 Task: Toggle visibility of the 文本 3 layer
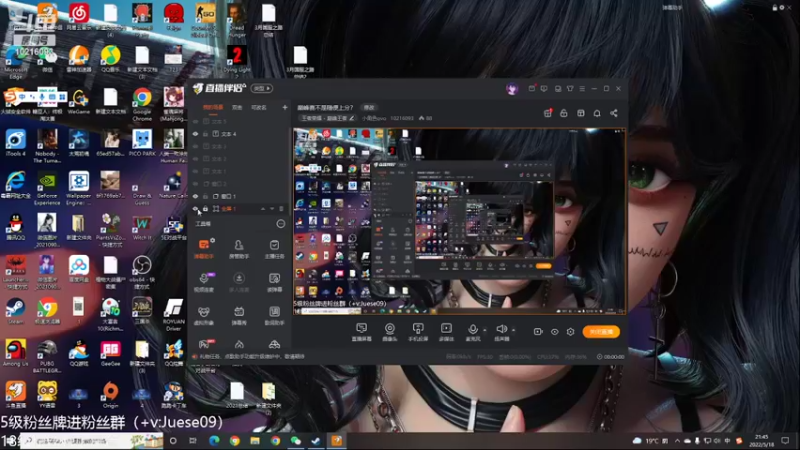coord(195,146)
